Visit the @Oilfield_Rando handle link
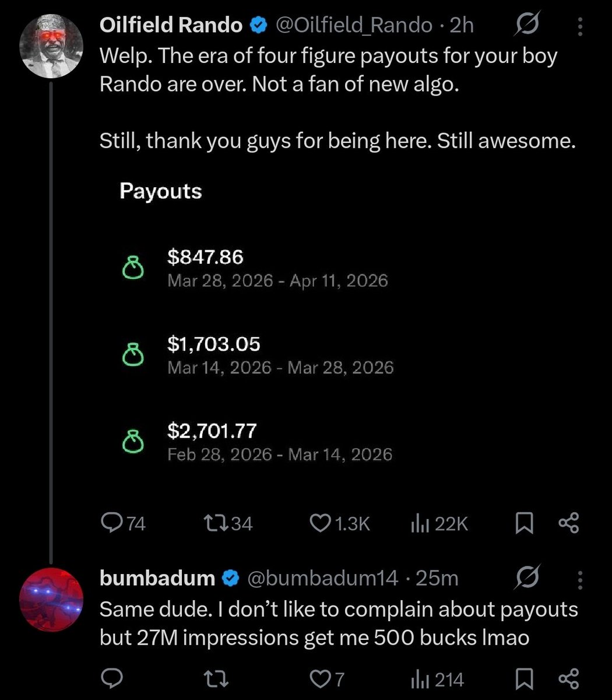Viewport: 612px width, 700px height. click(x=353, y=25)
